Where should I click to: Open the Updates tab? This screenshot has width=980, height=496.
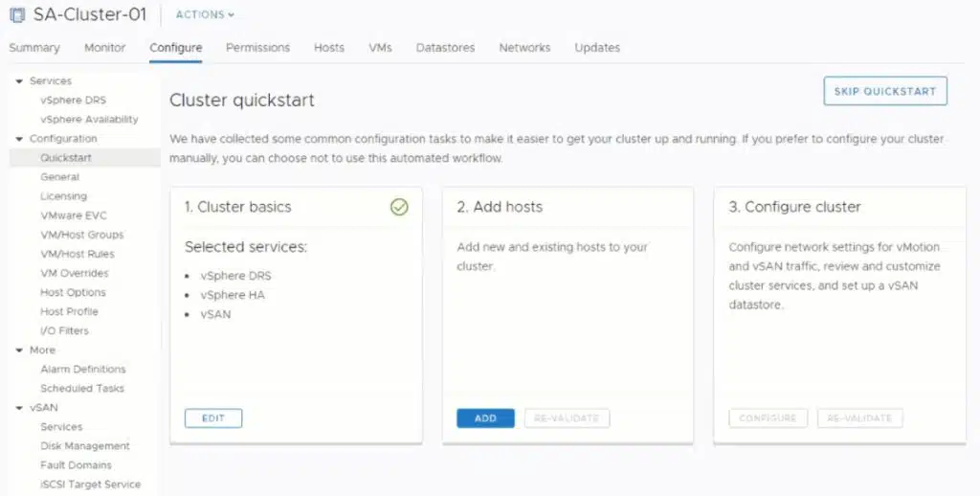597,48
